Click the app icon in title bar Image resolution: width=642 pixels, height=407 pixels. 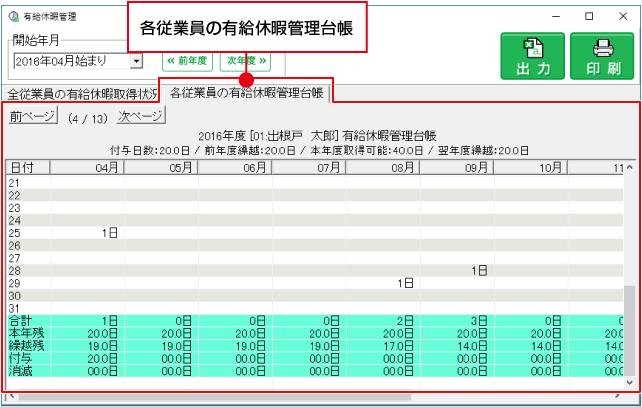pyautogui.click(x=14, y=16)
